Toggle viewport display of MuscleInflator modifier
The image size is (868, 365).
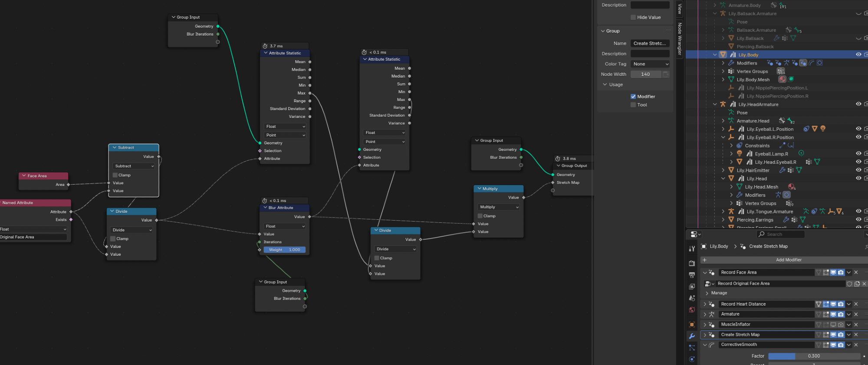pos(833,325)
